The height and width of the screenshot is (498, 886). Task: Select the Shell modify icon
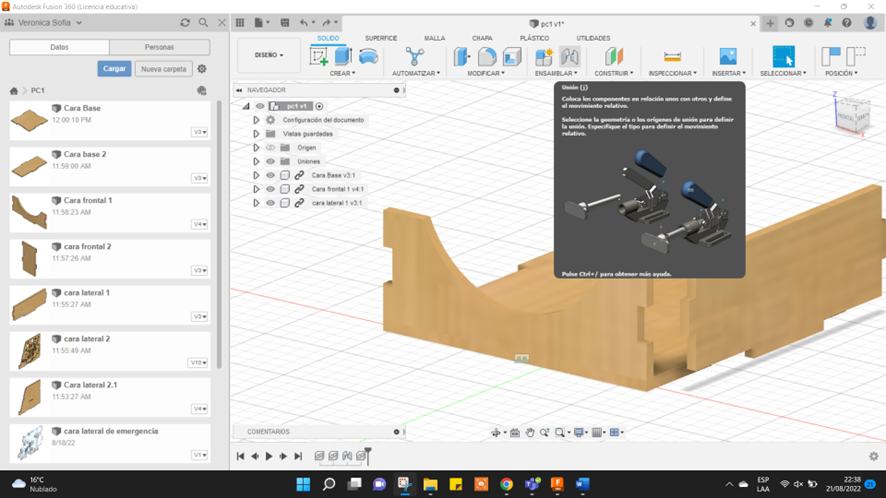click(512, 57)
